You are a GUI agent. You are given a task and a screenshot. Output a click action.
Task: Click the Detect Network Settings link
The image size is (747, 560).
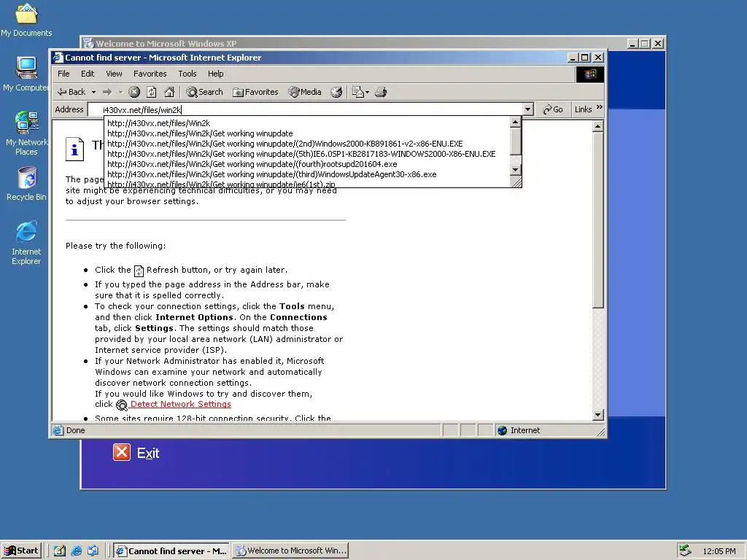click(x=181, y=404)
